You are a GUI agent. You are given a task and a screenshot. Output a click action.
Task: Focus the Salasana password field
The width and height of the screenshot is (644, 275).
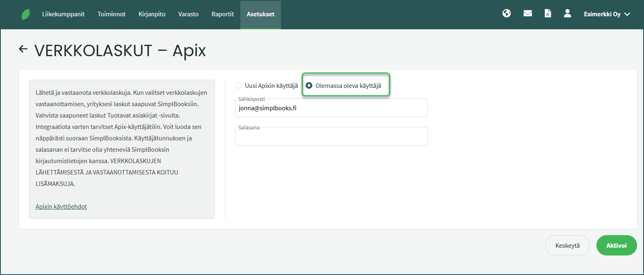pyautogui.click(x=331, y=137)
